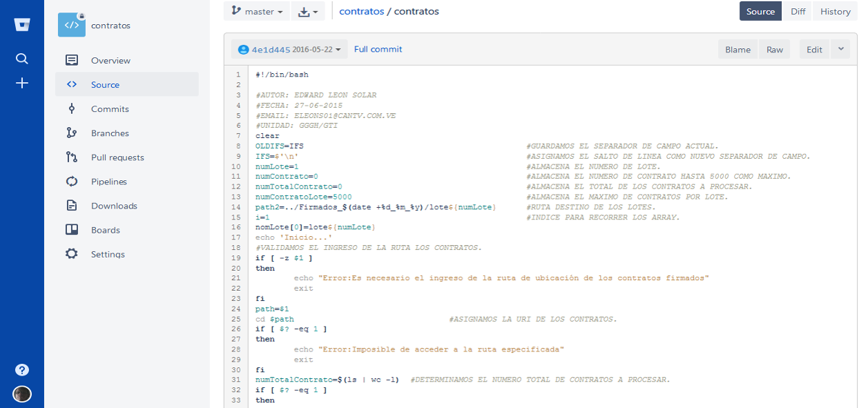Click the plus create icon
The image size is (868, 408).
22,83
